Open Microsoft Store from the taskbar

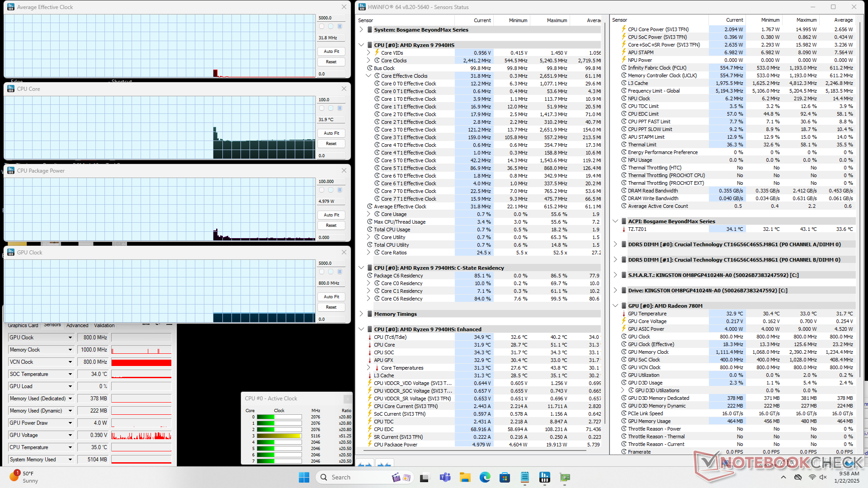coord(505,477)
